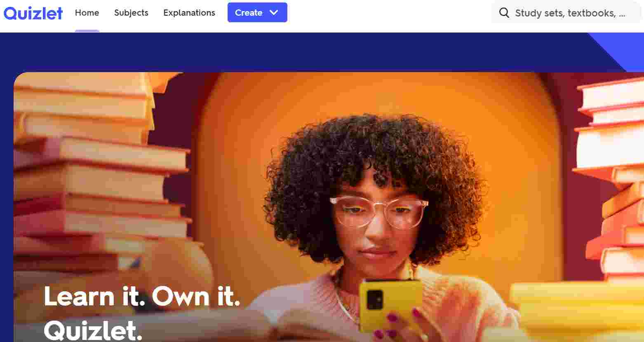Click the underline beneath Home tab
Screen dimensions: 644x342
(87, 31)
